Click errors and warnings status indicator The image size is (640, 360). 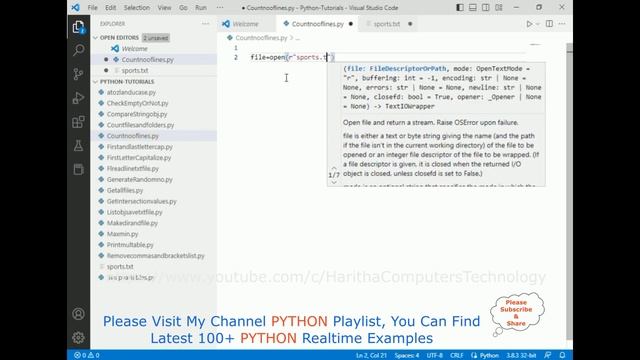87,355
